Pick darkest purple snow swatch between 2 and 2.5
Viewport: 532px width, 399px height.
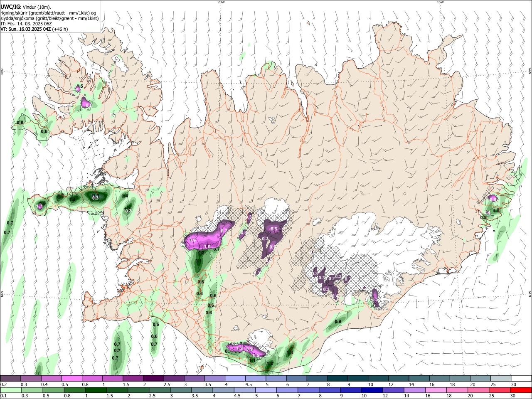pos(153,378)
